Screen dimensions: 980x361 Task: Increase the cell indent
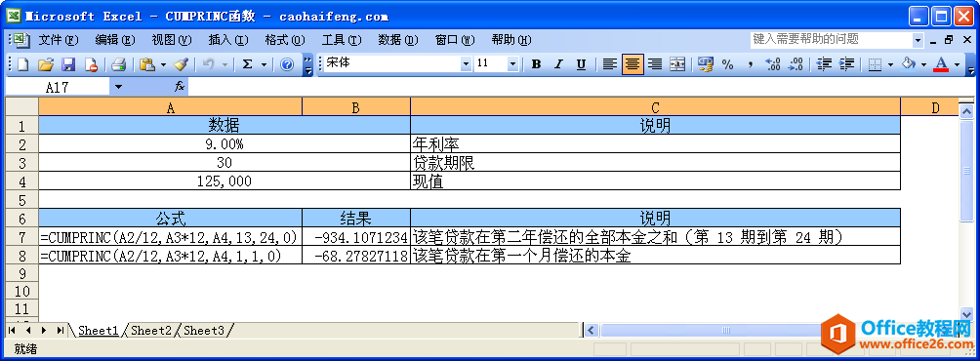pos(846,64)
